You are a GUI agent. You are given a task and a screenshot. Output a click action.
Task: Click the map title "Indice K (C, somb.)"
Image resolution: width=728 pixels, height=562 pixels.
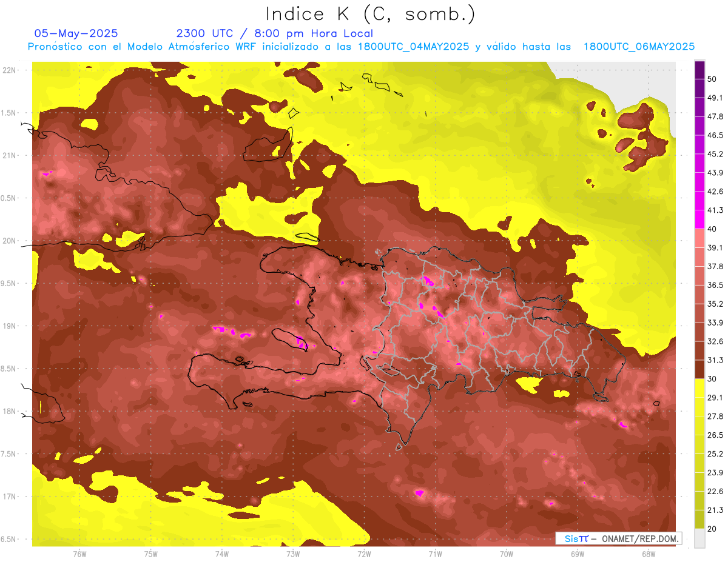(370, 15)
